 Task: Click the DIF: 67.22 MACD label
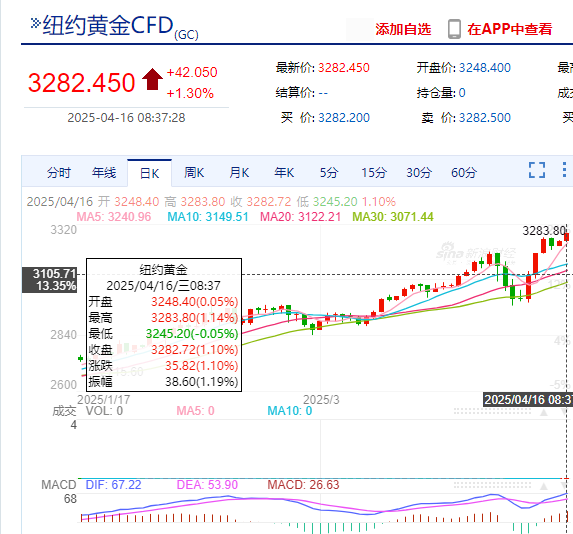113,485
